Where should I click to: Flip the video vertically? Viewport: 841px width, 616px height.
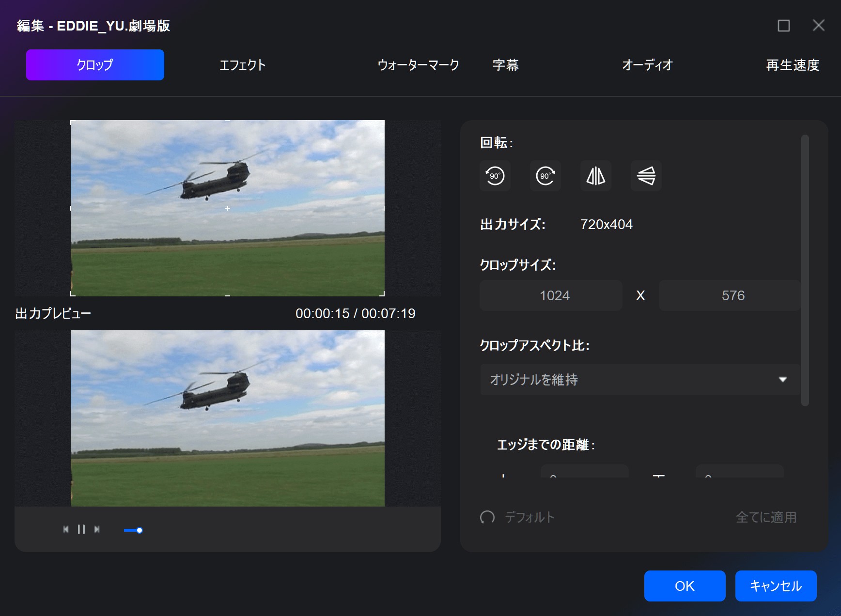point(646,176)
